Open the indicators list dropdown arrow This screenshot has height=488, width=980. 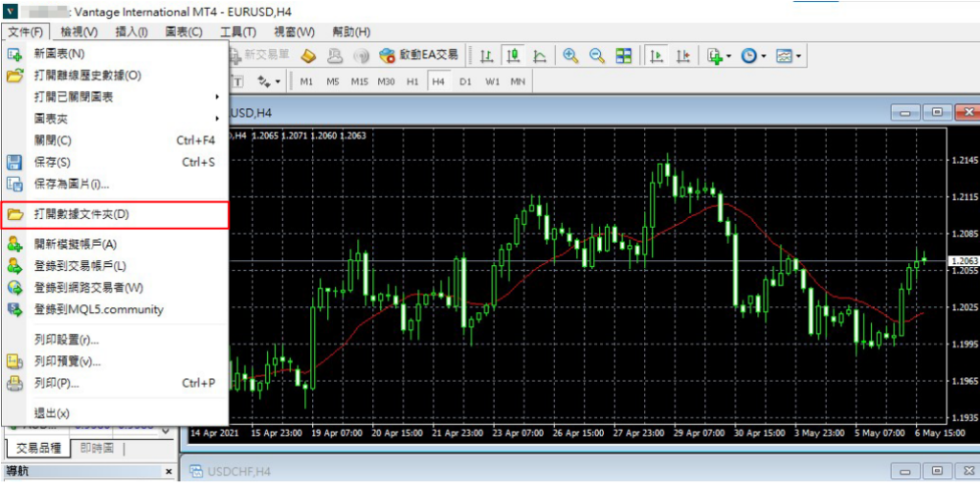(728, 56)
